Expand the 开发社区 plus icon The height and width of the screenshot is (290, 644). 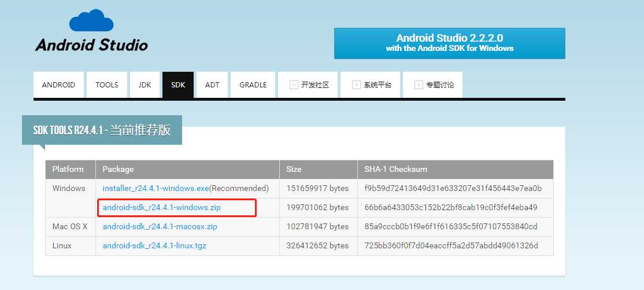[x=294, y=85]
